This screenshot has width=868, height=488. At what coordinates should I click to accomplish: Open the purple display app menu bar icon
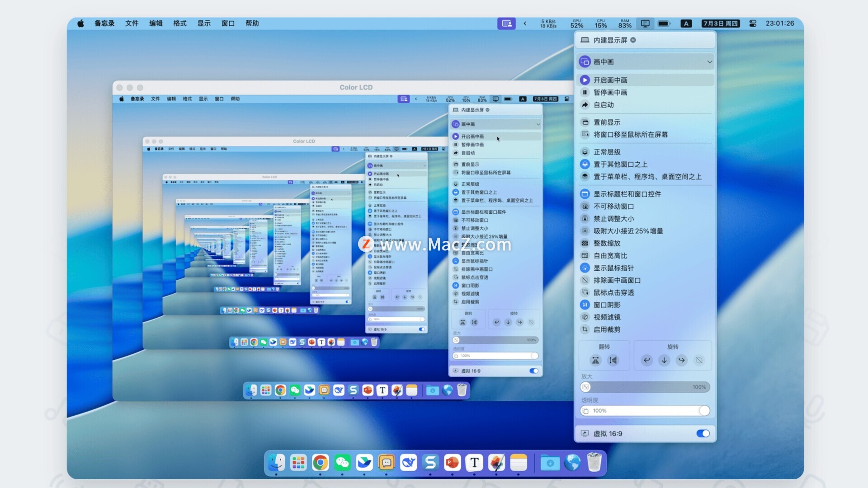pyautogui.click(x=506, y=23)
